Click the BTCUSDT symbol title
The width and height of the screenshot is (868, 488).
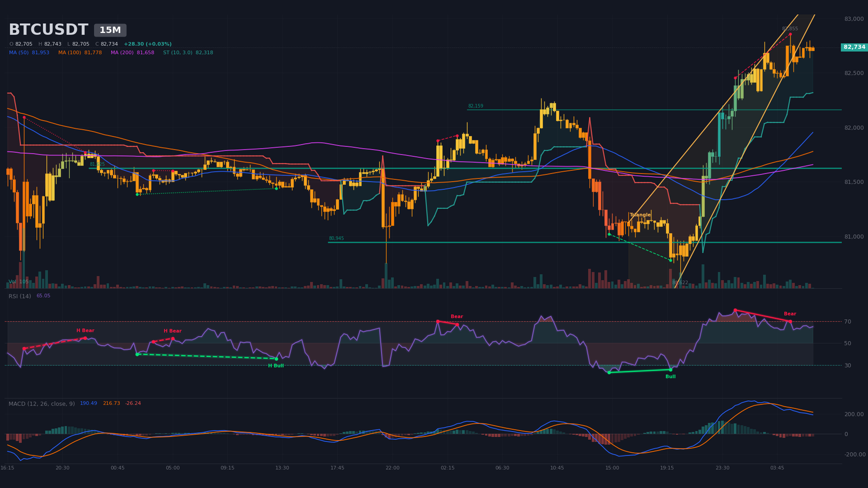(x=48, y=30)
